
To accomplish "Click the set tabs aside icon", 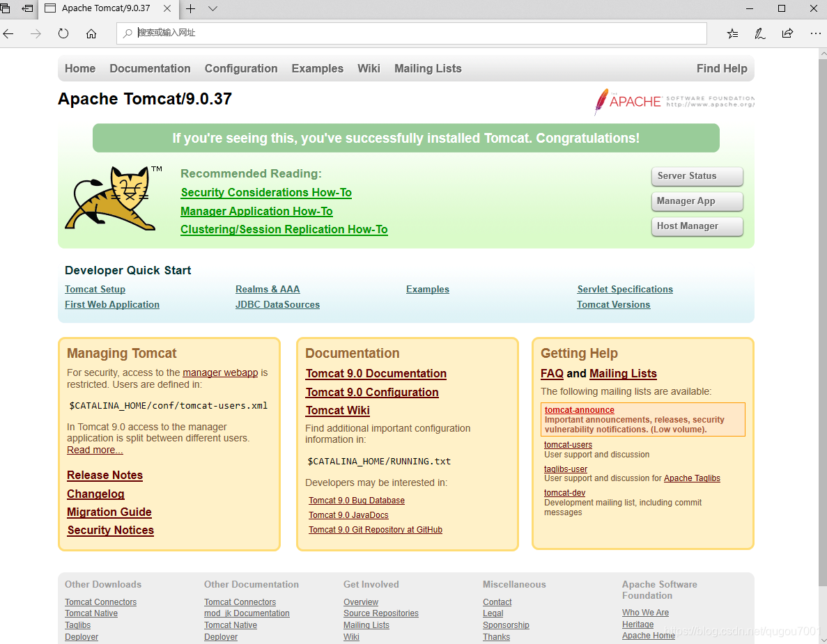I will tap(27, 8).
